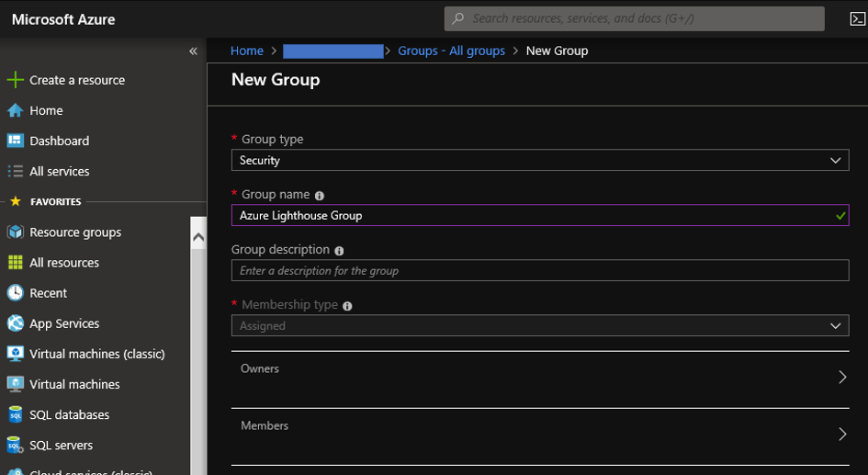
Task: Click the redacted tenant breadcrumb link
Action: 333,51
